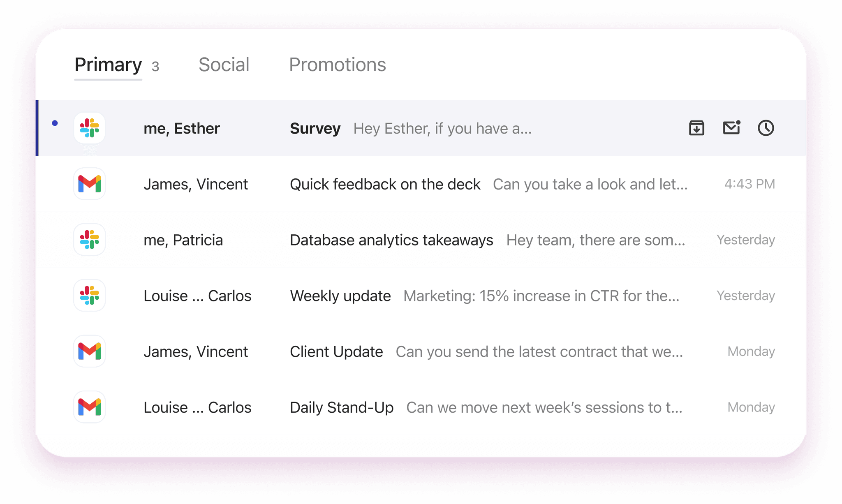Open the Quick feedback on the deck email
The width and height of the screenshot is (842, 504).
point(385,184)
